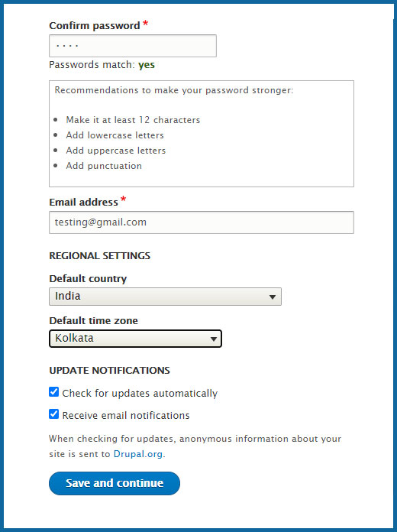Open the Default country dropdown showing India

pyautogui.click(x=165, y=297)
